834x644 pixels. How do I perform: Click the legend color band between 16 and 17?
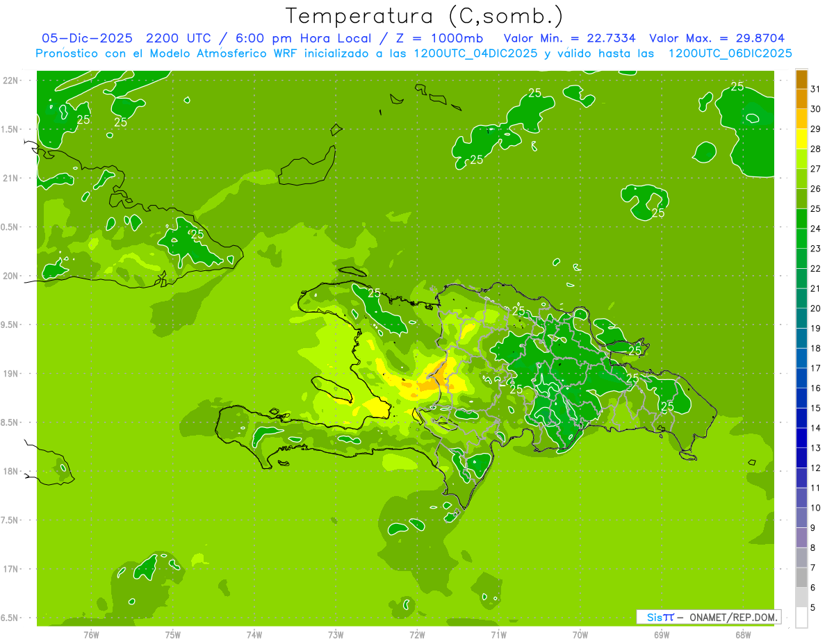click(x=801, y=379)
